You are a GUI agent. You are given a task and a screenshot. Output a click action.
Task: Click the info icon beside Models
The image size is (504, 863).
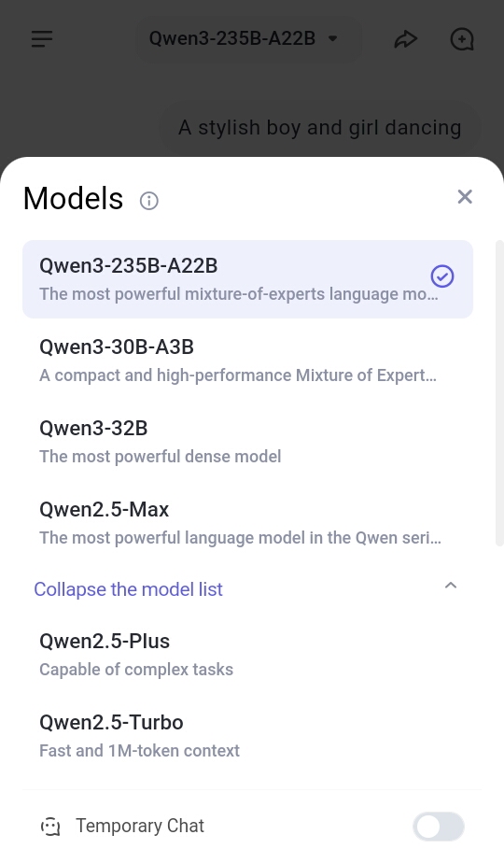point(149,201)
